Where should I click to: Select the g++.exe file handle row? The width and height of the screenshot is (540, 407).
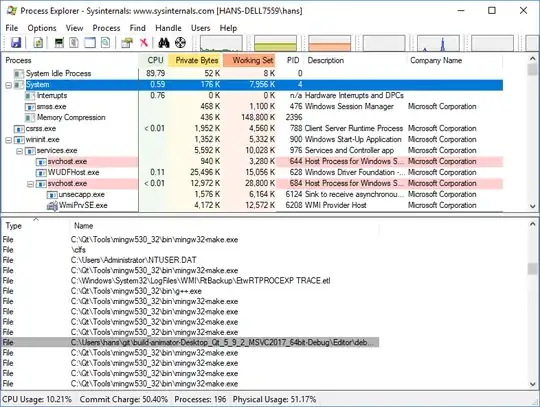[190, 291]
